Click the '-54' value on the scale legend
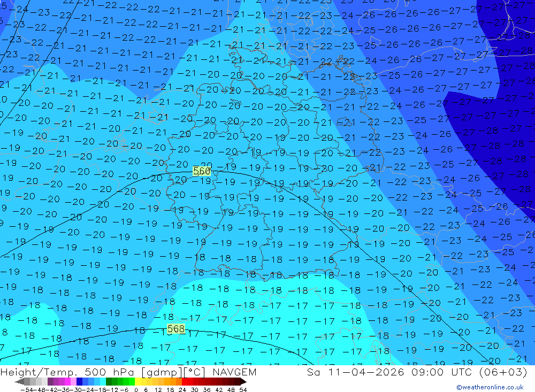 tap(27, 390)
